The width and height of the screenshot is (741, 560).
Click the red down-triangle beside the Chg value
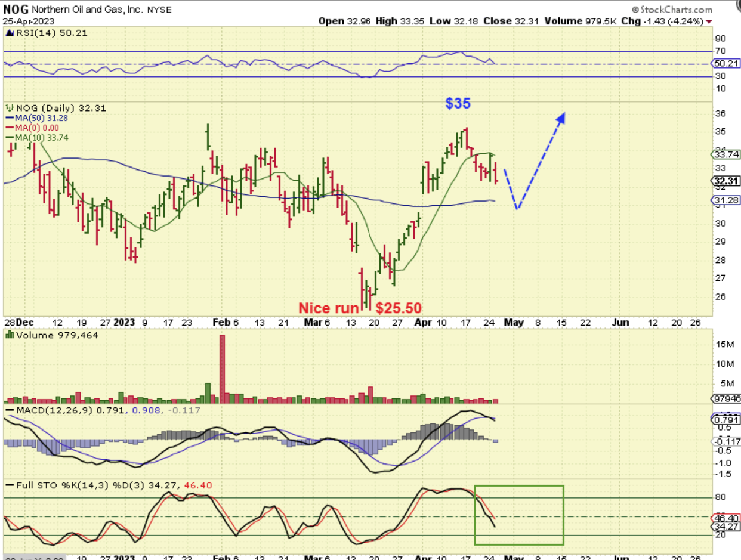click(x=708, y=21)
